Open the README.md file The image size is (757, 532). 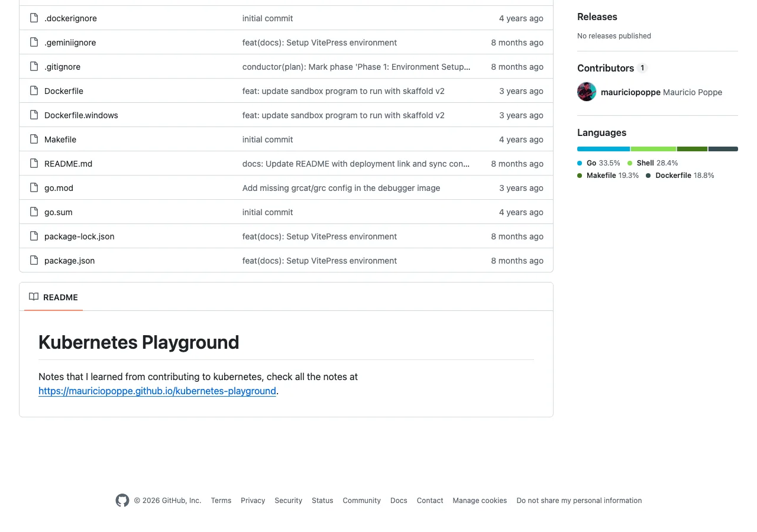[x=68, y=164]
